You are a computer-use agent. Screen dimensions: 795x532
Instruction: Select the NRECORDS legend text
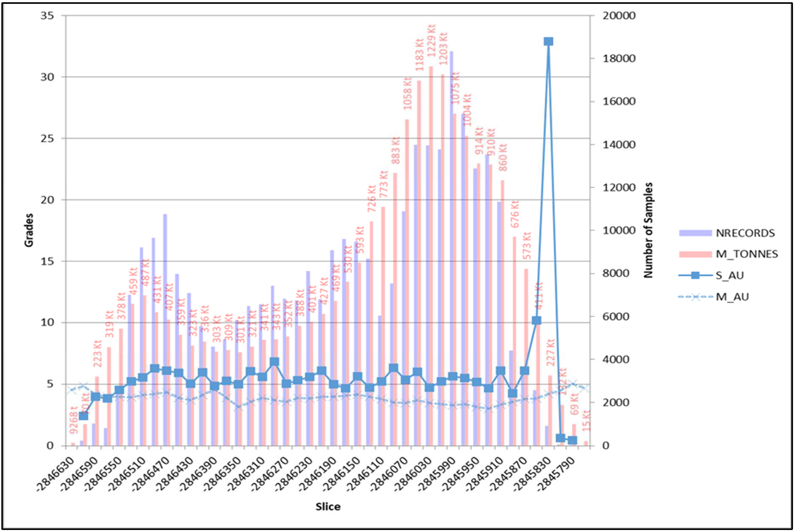[745, 233]
